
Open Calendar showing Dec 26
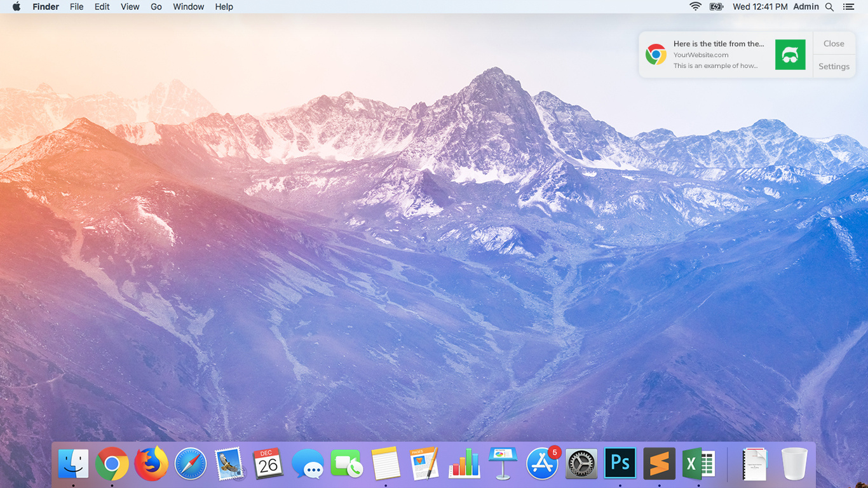pyautogui.click(x=268, y=463)
